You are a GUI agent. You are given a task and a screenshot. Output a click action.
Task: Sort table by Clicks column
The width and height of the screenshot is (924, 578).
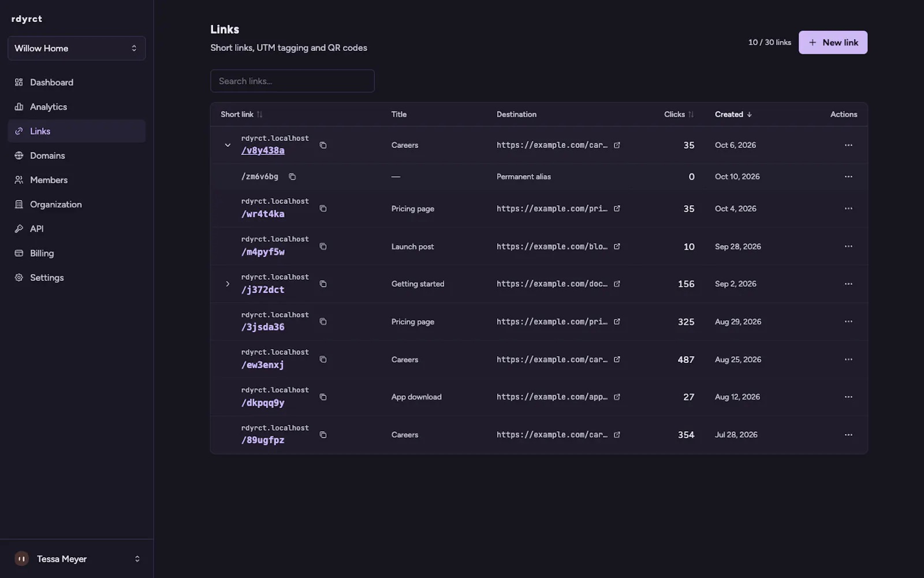click(679, 114)
